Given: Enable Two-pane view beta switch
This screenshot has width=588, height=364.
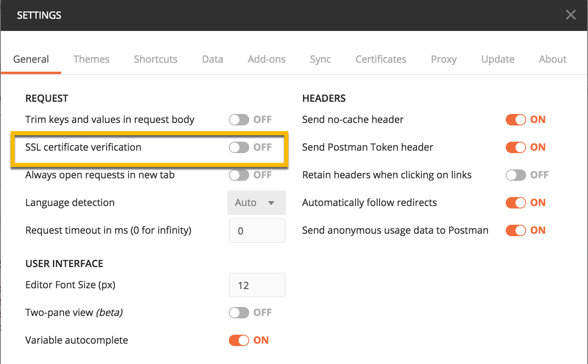Looking at the screenshot, I should (239, 313).
